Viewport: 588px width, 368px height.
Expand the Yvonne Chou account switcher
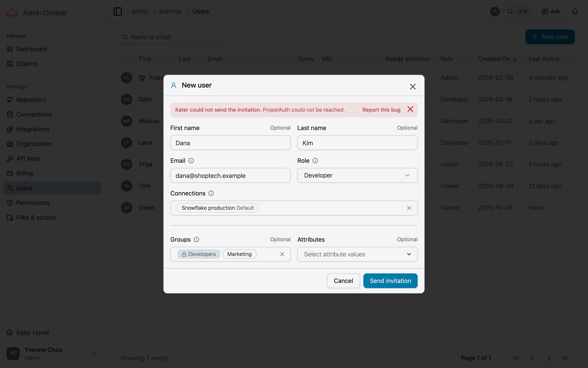click(94, 354)
